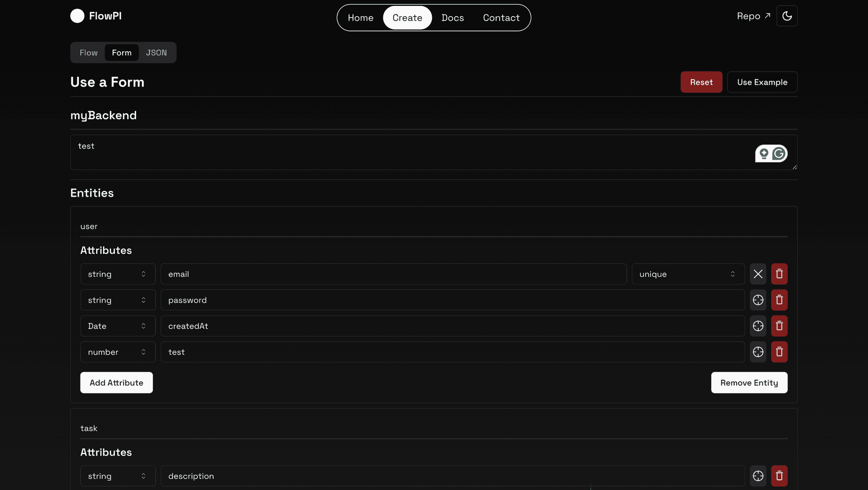Click the lightbulb suggestion icon in textarea
868x490 pixels.
[x=764, y=153]
